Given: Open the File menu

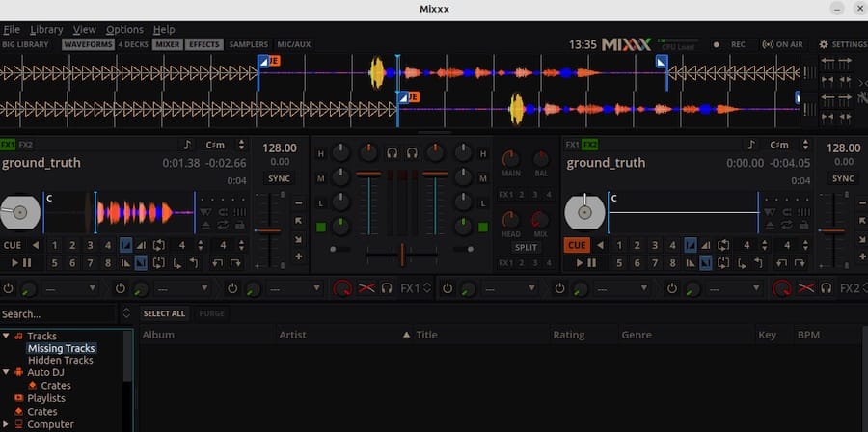Looking at the screenshot, I should pos(11,29).
